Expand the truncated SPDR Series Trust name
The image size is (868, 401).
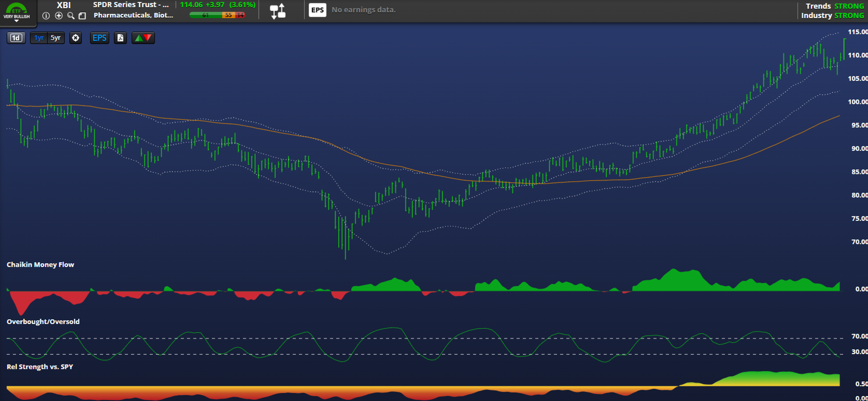pyautogui.click(x=131, y=5)
